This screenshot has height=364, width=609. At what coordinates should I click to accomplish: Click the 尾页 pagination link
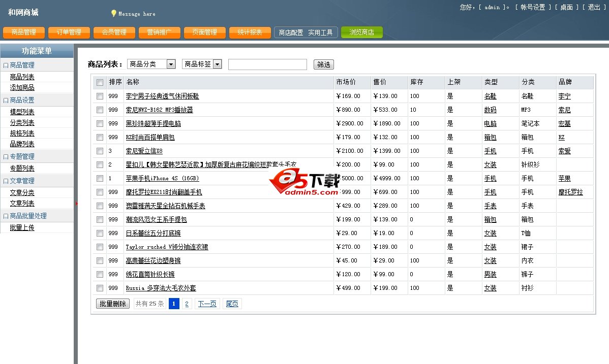tap(232, 304)
